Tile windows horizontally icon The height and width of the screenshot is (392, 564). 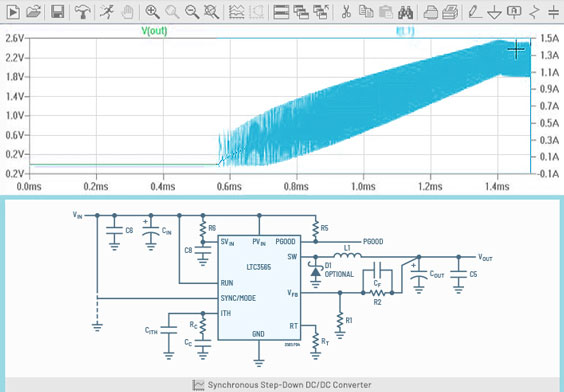click(281, 12)
